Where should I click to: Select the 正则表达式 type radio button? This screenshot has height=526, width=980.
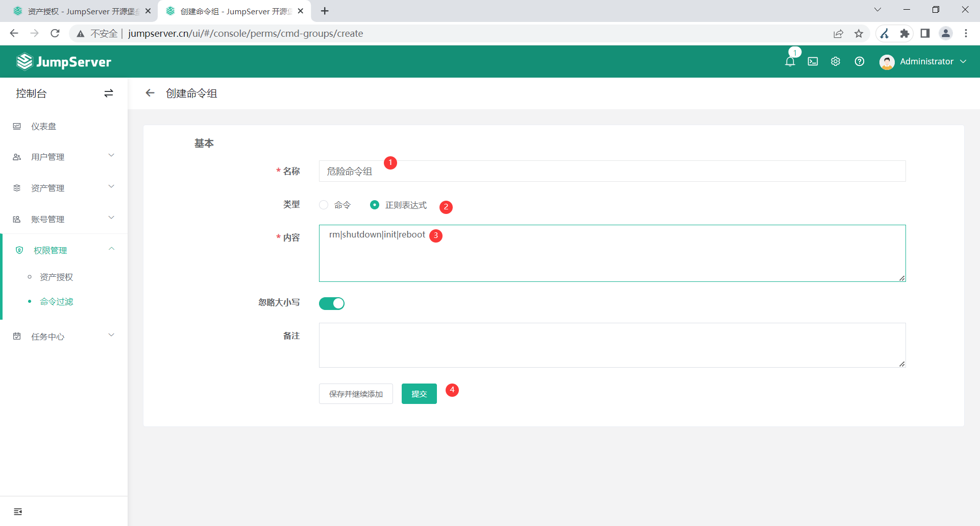(375, 205)
